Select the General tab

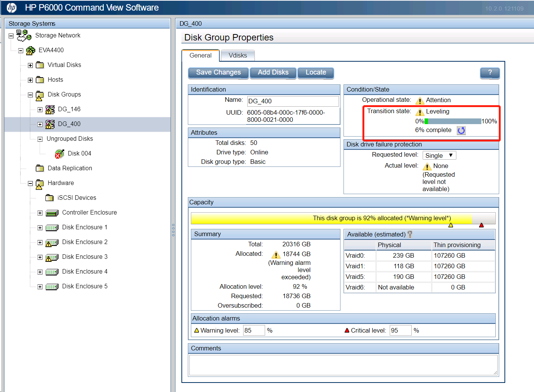(x=200, y=56)
